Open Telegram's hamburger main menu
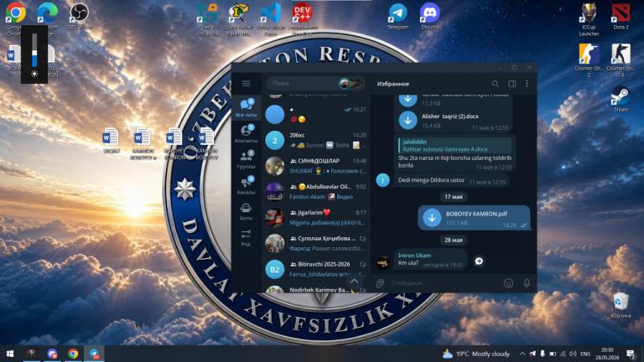This screenshot has height=362, width=644. pos(246,84)
